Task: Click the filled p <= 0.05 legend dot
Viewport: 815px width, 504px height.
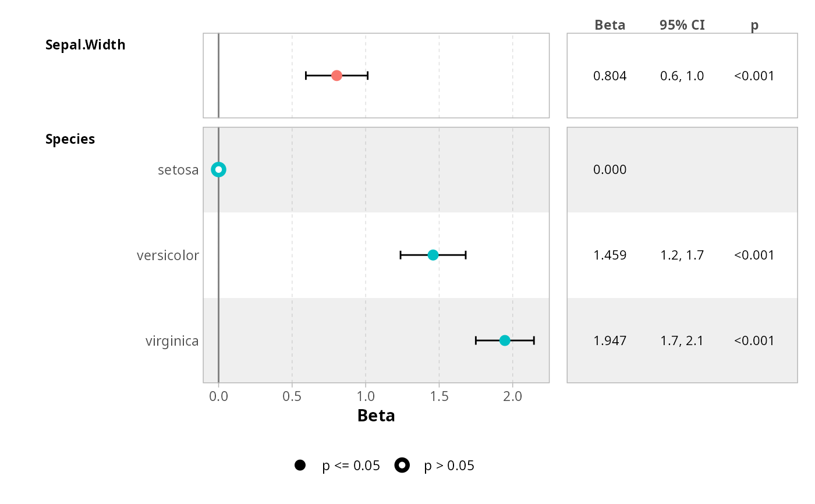Action: pos(300,465)
